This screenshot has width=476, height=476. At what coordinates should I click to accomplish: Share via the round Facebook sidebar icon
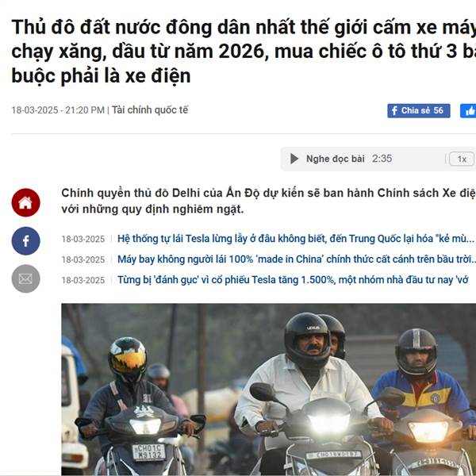[26, 240]
